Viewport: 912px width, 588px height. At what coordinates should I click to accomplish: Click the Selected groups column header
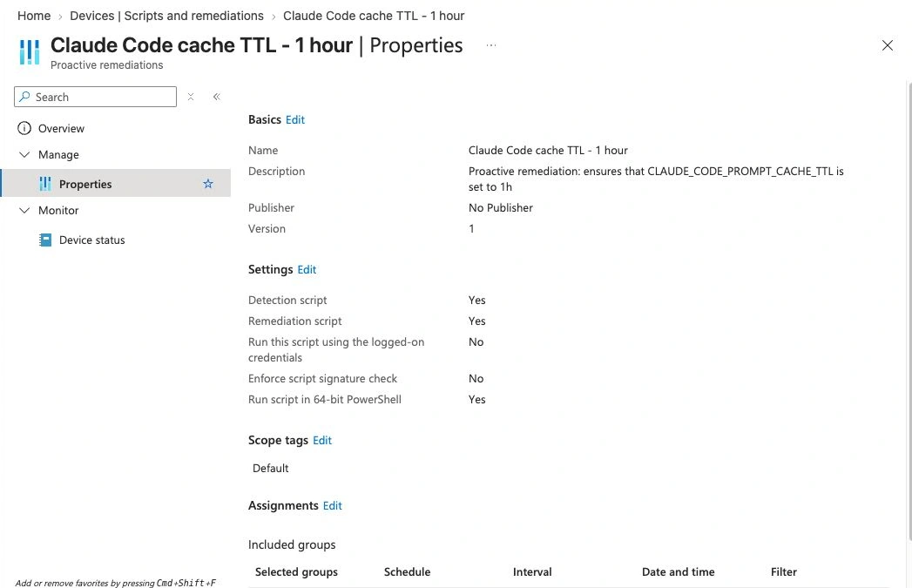tap(296, 571)
